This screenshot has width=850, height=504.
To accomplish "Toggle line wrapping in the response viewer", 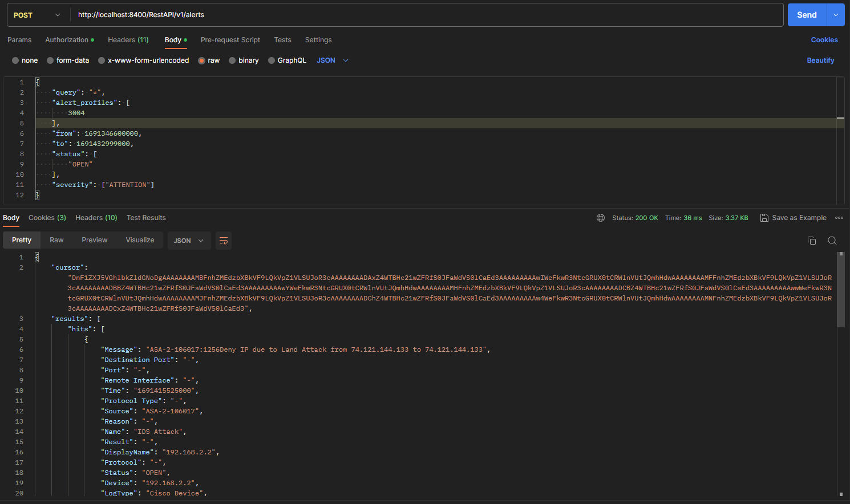I will click(222, 241).
